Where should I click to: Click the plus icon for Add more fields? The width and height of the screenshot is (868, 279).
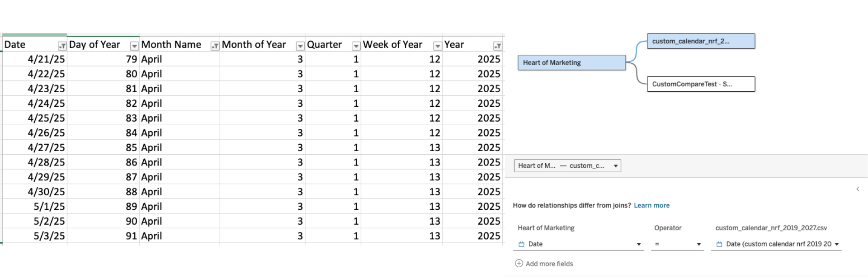tap(519, 263)
